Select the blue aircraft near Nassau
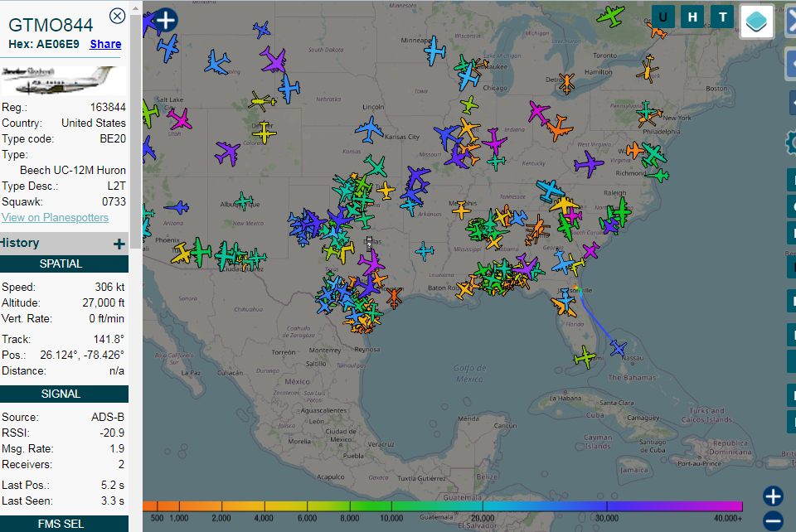The height and width of the screenshot is (532, 796). click(x=619, y=348)
